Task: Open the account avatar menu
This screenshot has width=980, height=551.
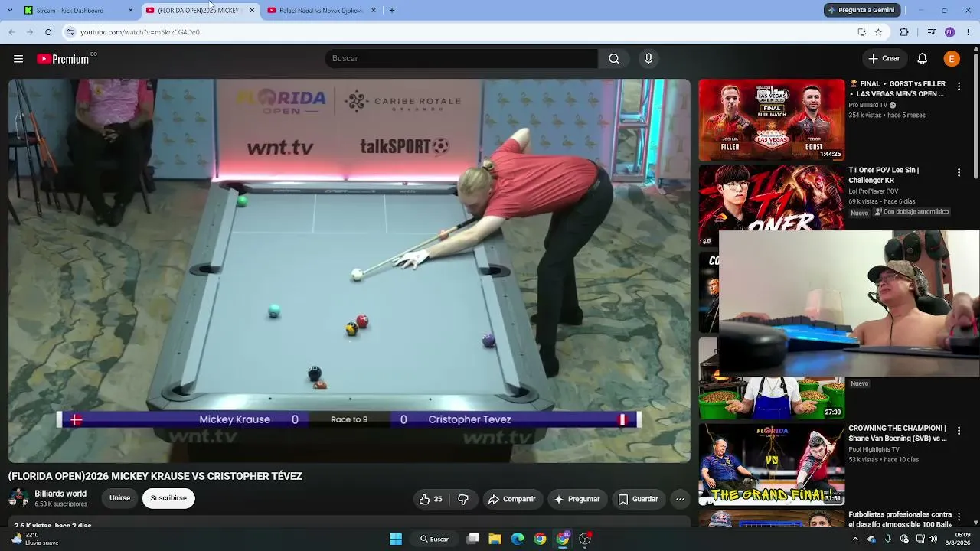Action: point(952,59)
